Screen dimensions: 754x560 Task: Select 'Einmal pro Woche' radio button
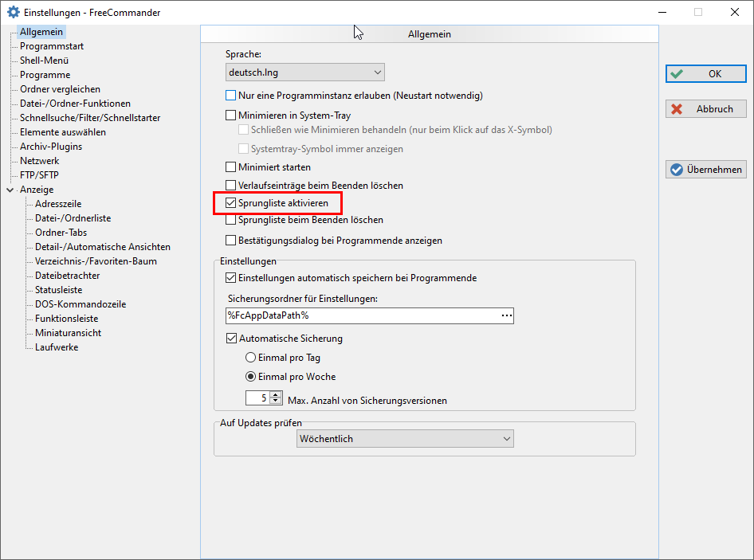click(x=250, y=376)
